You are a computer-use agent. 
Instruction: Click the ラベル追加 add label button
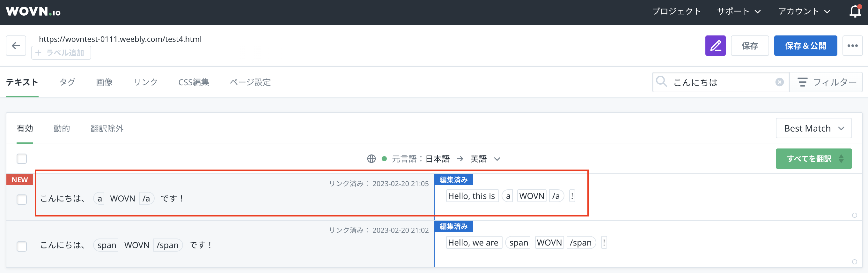61,53
